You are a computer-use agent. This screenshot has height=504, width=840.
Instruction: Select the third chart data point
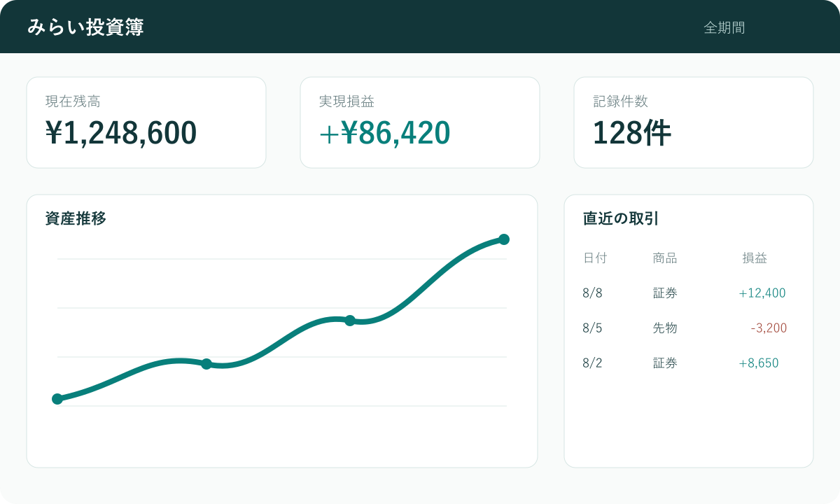[350, 321]
